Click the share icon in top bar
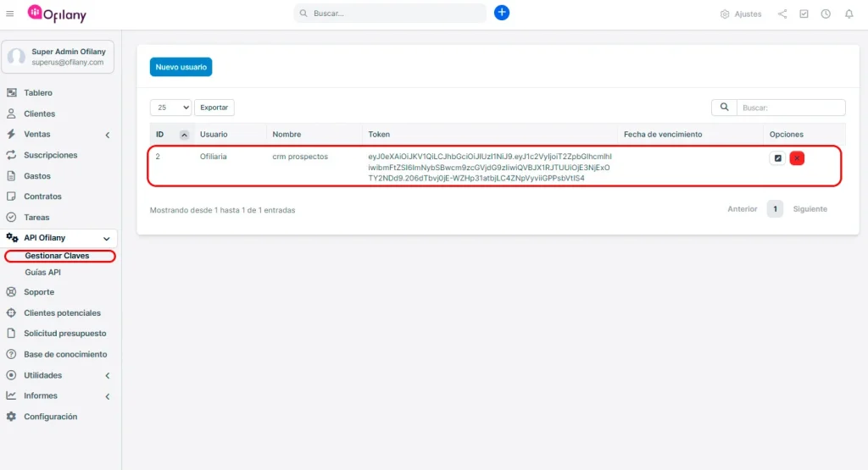Image resolution: width=868 pixels, height=470 pixels. 782,14
